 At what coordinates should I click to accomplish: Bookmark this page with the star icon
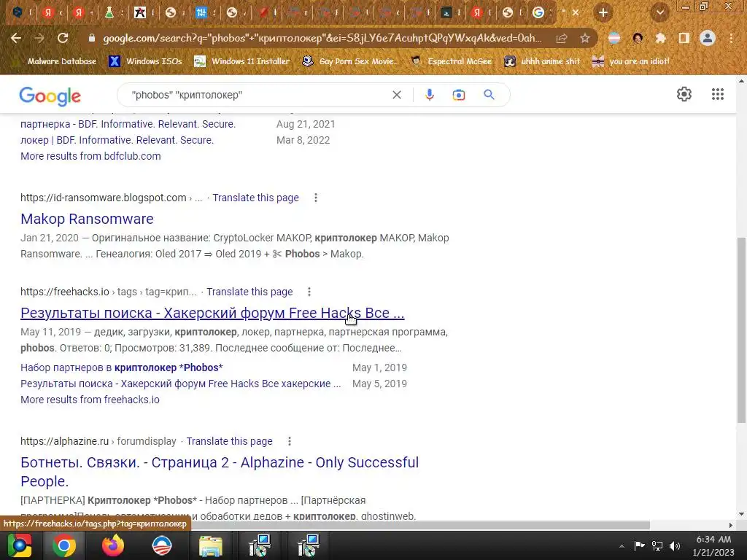click(584, 38)
